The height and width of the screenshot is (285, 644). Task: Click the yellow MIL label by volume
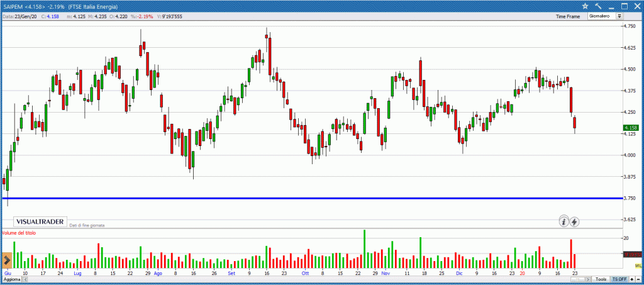[x=638, y=266]
